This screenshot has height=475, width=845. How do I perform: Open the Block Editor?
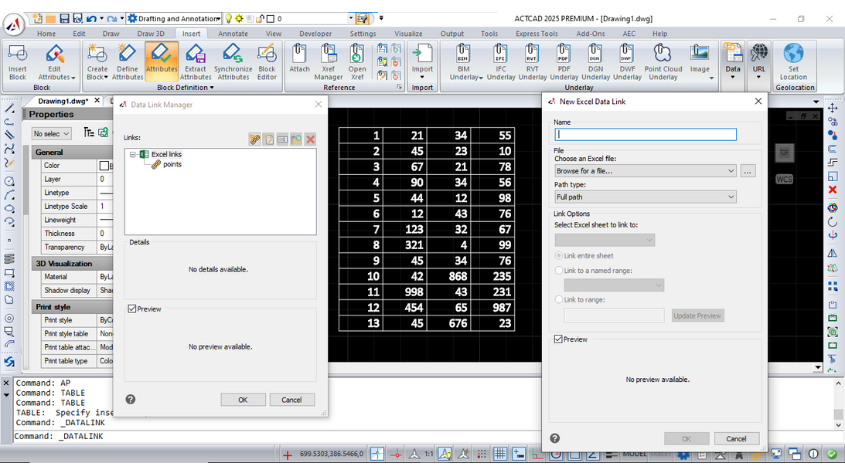click(267, 62)
